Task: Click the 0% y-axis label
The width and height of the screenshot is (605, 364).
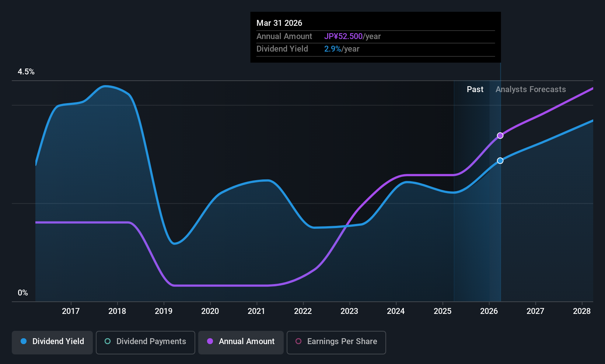Action: point(23,293)
